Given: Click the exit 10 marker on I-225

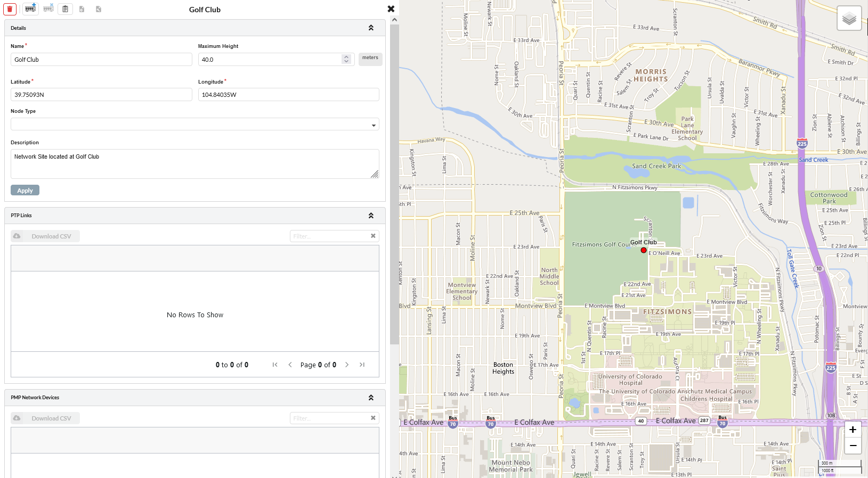Looking at the screenshot, I should click(819, 269).
